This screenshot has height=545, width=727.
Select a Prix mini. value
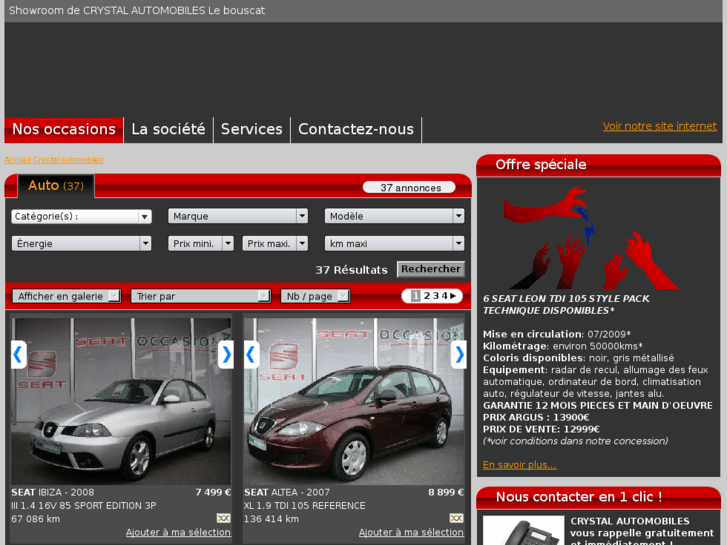201,244
